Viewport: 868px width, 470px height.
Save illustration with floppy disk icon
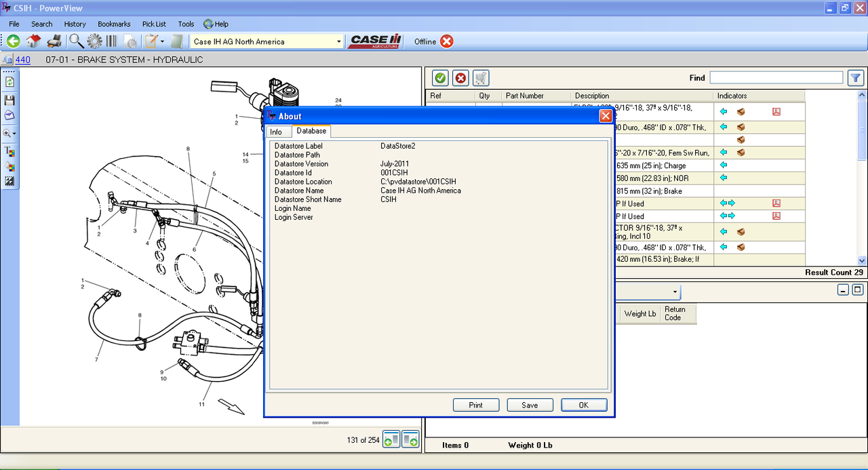9,100
